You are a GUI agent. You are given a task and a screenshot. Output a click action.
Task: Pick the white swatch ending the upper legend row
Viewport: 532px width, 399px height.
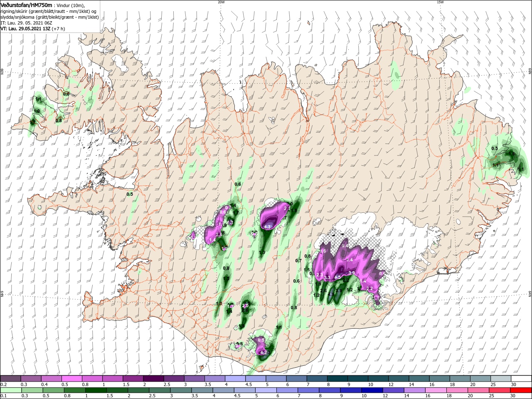521,379
